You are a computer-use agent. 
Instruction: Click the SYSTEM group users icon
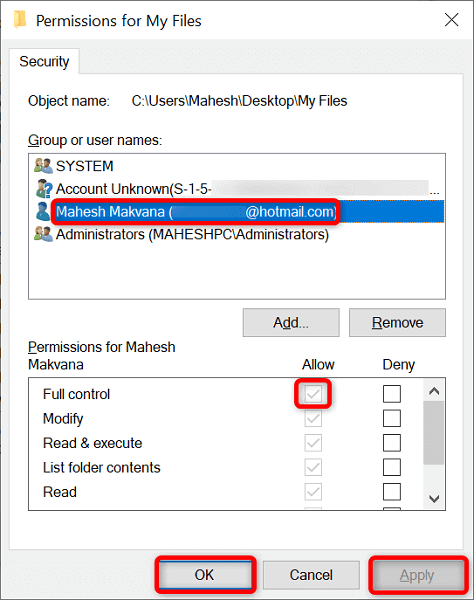click(x=43, y=166)
